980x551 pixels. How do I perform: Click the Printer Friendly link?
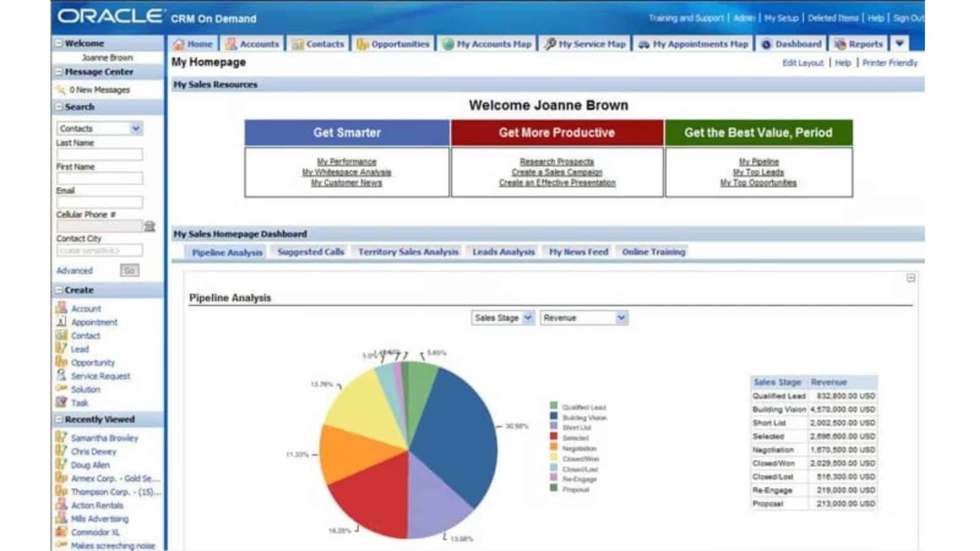pyautogui.click(x=890, y=63)
